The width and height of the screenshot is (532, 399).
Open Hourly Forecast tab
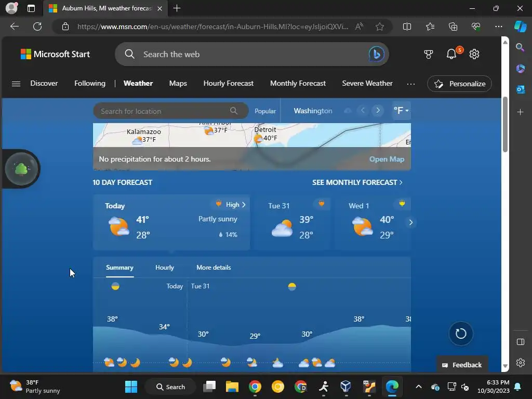229,84
